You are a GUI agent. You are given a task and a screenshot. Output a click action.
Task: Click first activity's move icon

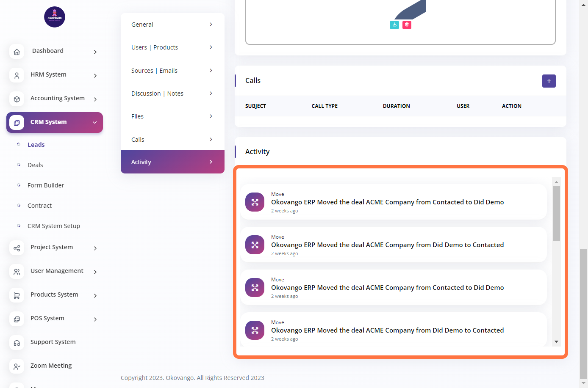255,202
